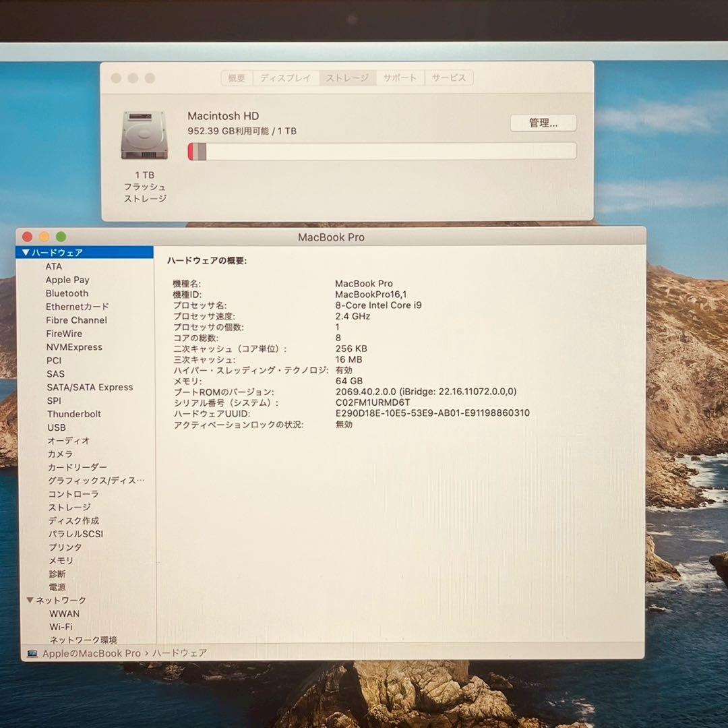The width and height of the screenshot is (728, 728).
Task: Open the 電源 (power) section
Action: [59, 587]
